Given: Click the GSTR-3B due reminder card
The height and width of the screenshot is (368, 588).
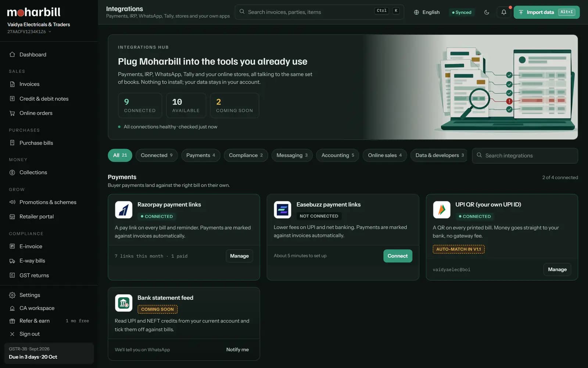Looking at the screenshot, I should (49, 353).
